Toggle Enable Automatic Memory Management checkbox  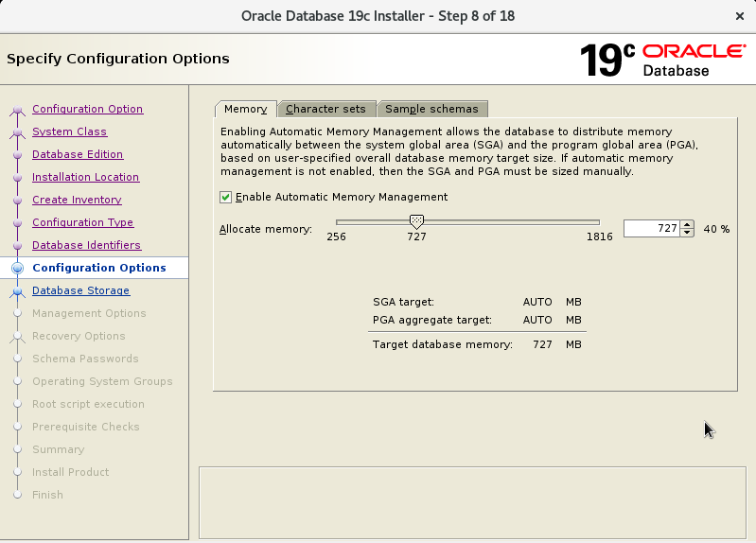pos(225,197)
